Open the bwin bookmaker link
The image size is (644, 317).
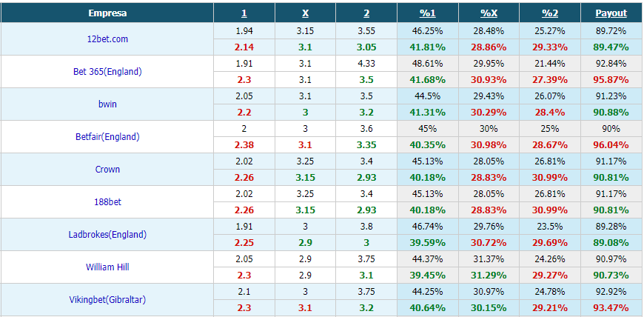(107, 104)
